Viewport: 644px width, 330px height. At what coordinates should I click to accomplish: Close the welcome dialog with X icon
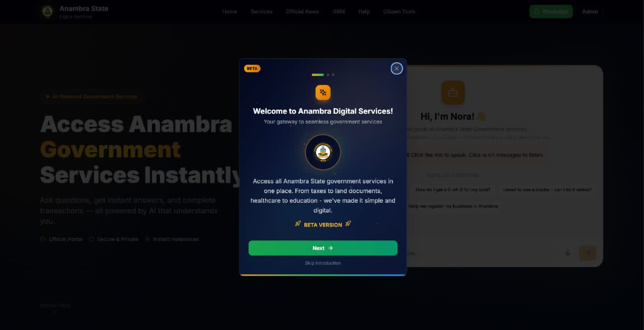[x=396, y=68]
